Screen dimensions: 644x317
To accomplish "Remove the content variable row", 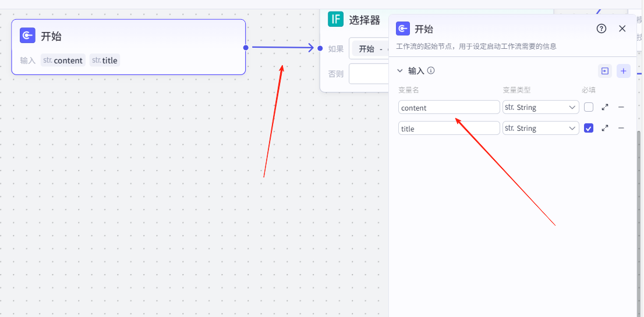I will click(621, 108).
